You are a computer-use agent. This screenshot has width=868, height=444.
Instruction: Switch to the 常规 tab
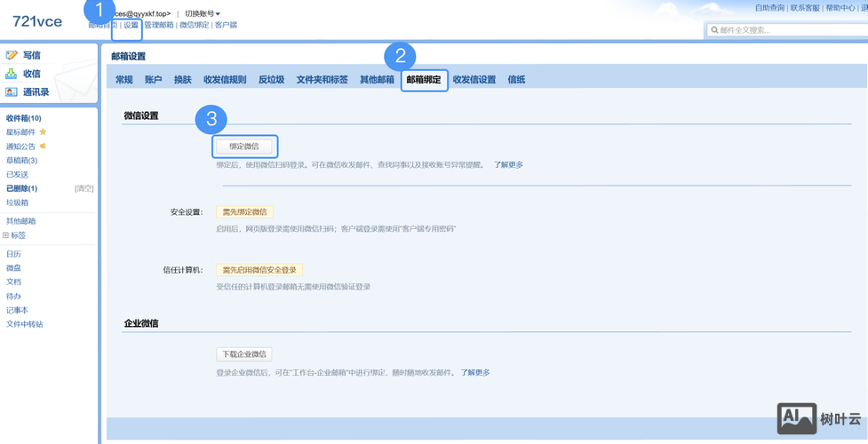tap(124, 80)
